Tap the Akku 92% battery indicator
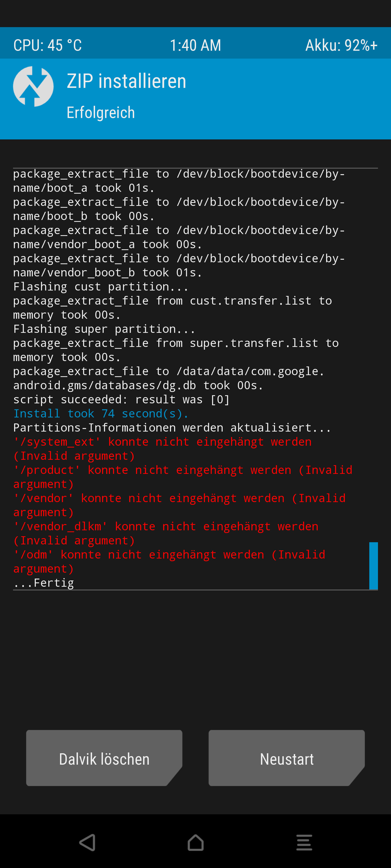This screenshot has width=391, height=868. coord(341,45)
